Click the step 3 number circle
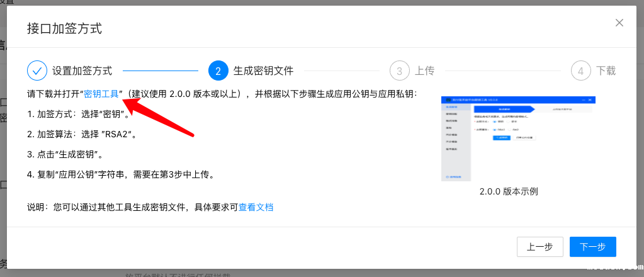The image size is (644, 277). point(399,71)
